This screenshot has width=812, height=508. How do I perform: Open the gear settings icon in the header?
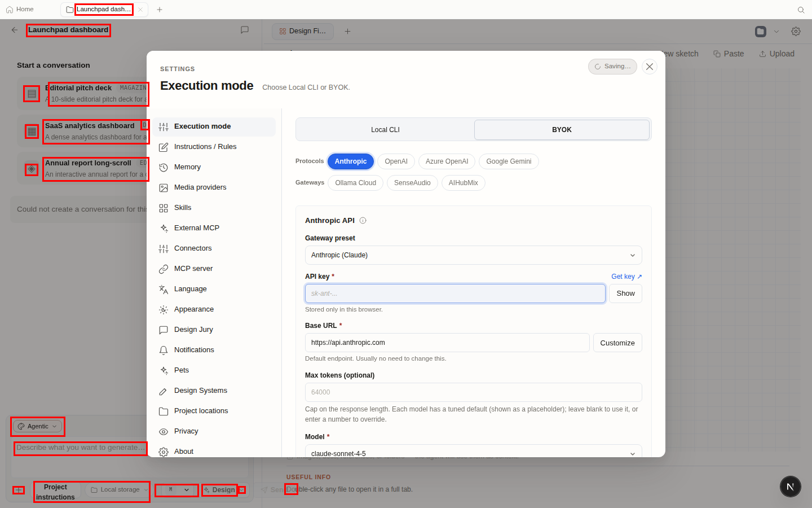[796, 32]
